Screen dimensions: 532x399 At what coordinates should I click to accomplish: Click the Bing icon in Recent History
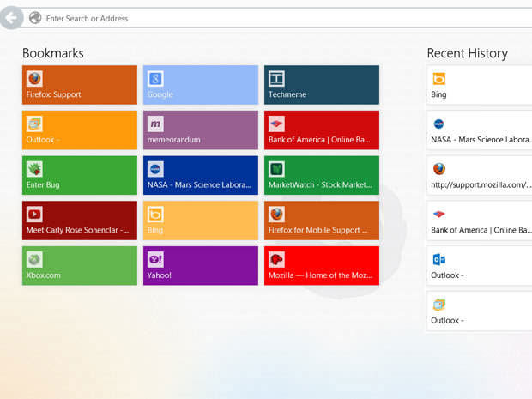[x=438, y=78]
